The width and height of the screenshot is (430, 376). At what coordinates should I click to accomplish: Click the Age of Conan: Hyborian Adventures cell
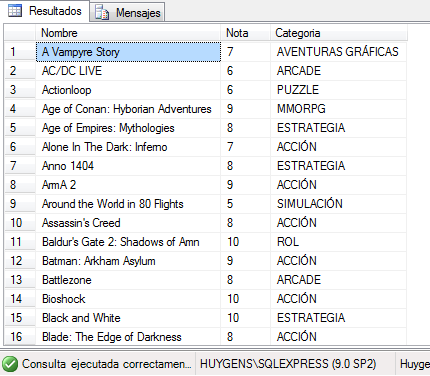coord(128,109)
